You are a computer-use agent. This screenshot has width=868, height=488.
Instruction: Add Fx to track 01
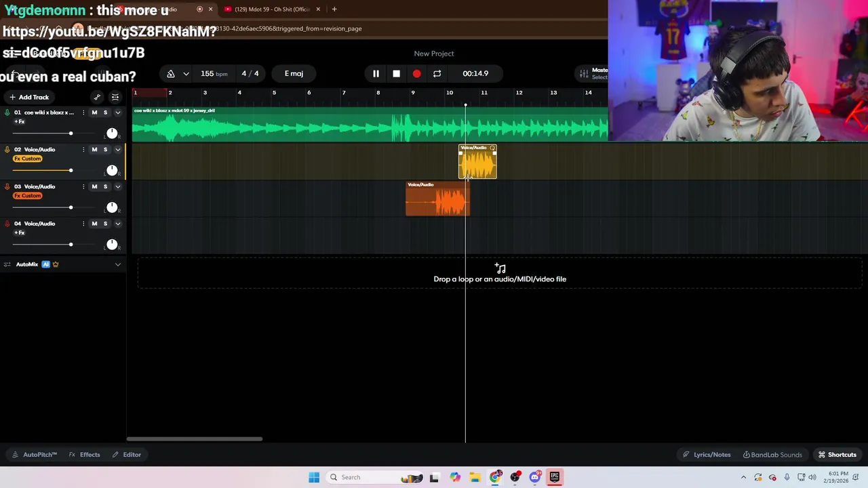[20, 121]
